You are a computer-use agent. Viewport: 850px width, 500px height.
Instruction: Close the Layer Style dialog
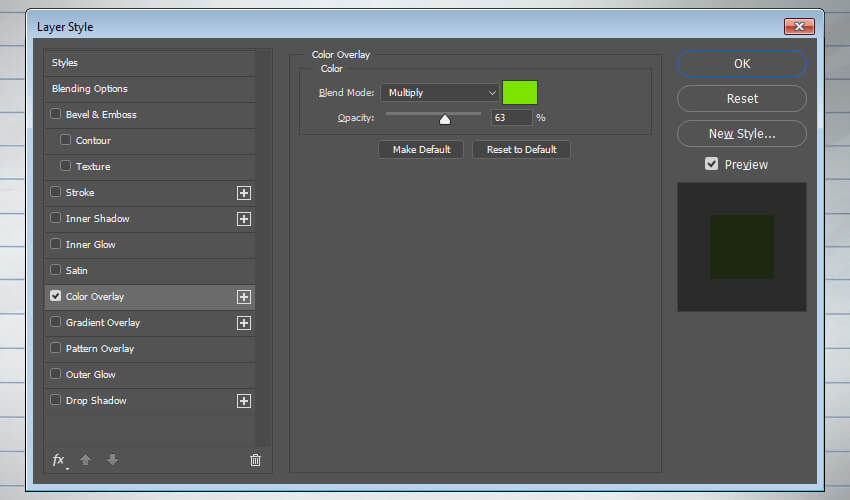tap(799, 26)
